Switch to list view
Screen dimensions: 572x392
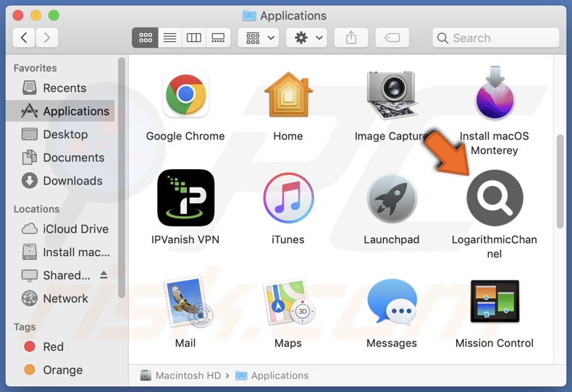pyautogui.click(x=169, y=38)
